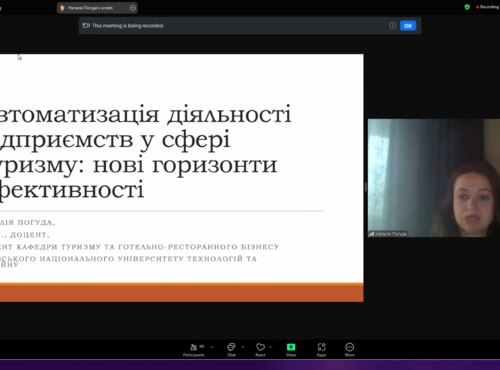Image resolution: width=500 pixels, height=370 pixels.
Task: Click the shared slide title text
Action: pos(146,151)
